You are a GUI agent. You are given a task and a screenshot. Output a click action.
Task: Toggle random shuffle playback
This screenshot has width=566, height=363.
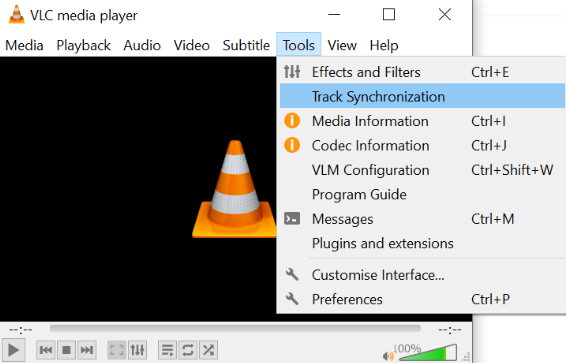208,350
